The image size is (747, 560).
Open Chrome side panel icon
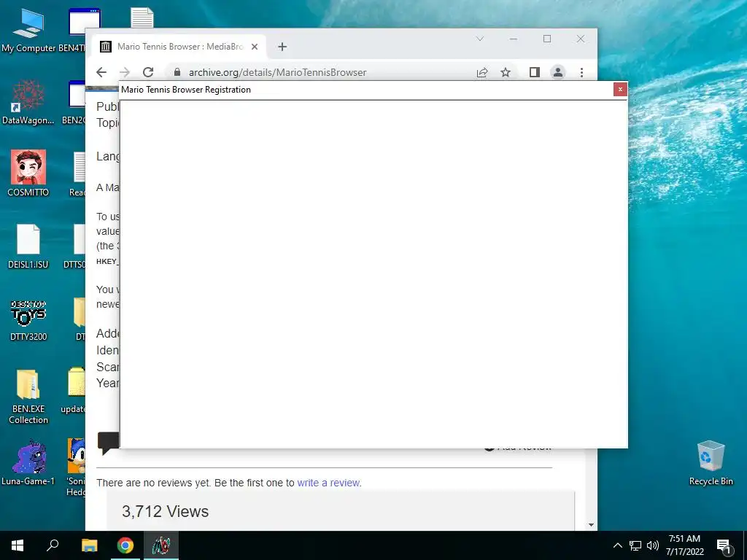click(535, 72)
